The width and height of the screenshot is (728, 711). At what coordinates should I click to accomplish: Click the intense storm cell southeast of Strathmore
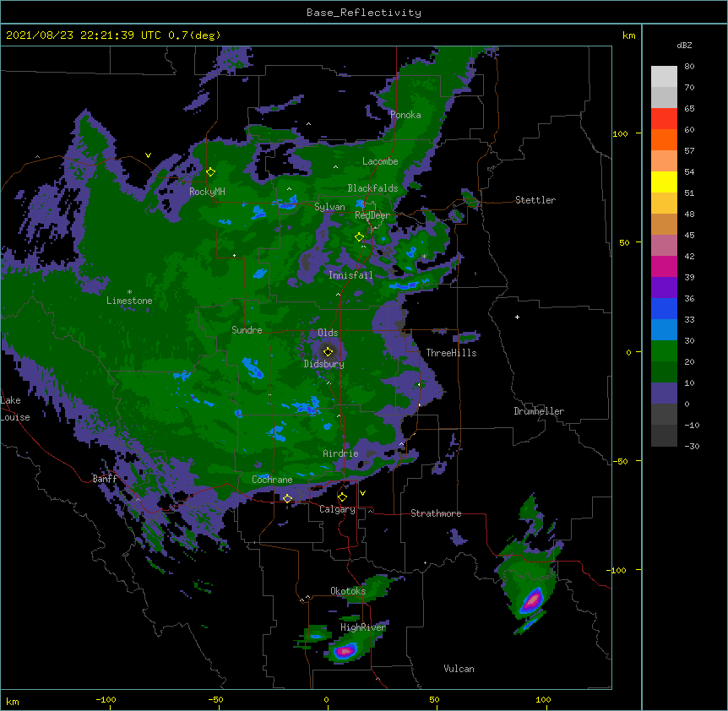click(532, 600)
